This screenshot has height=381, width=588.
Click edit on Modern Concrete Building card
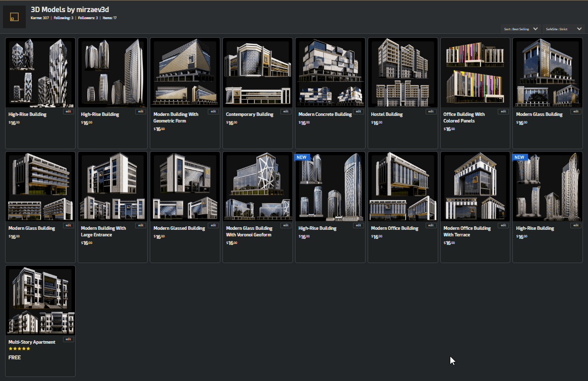[x=358, y=111]
